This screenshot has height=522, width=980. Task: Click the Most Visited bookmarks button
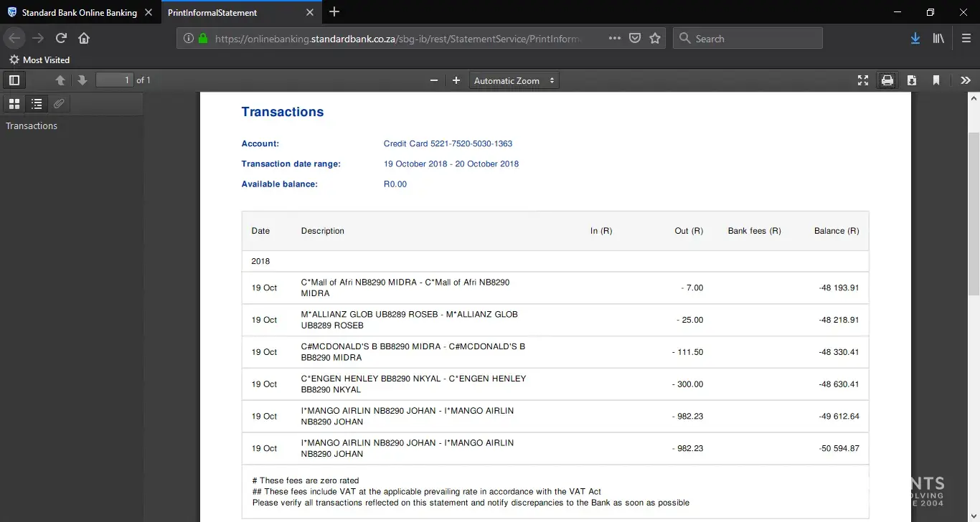(x=39, y=60)
